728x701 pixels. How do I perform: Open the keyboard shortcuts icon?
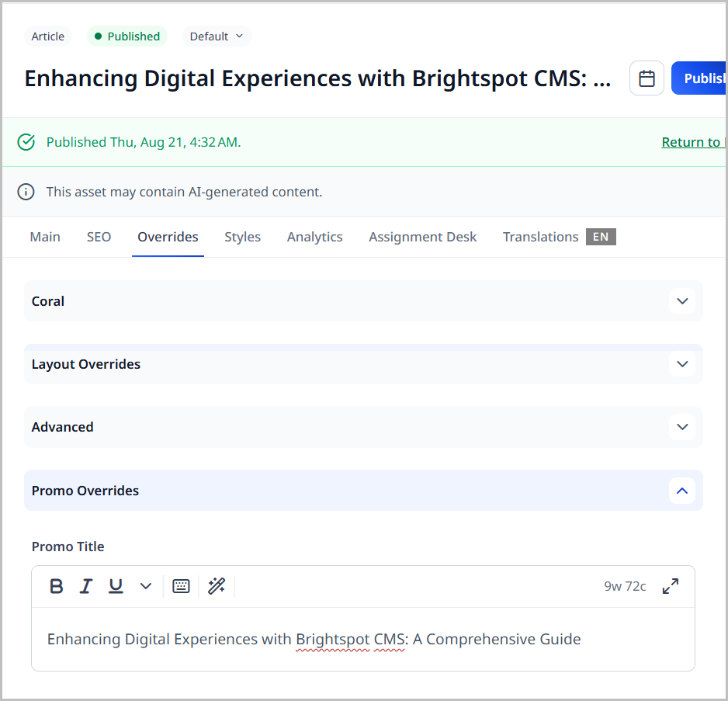click(181, 586)
